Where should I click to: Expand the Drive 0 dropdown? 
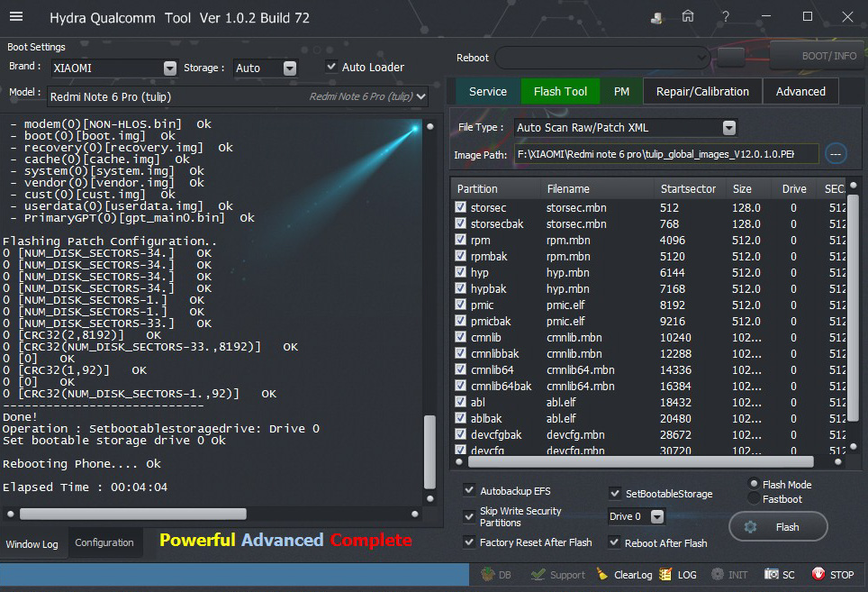tap(656, 517)
